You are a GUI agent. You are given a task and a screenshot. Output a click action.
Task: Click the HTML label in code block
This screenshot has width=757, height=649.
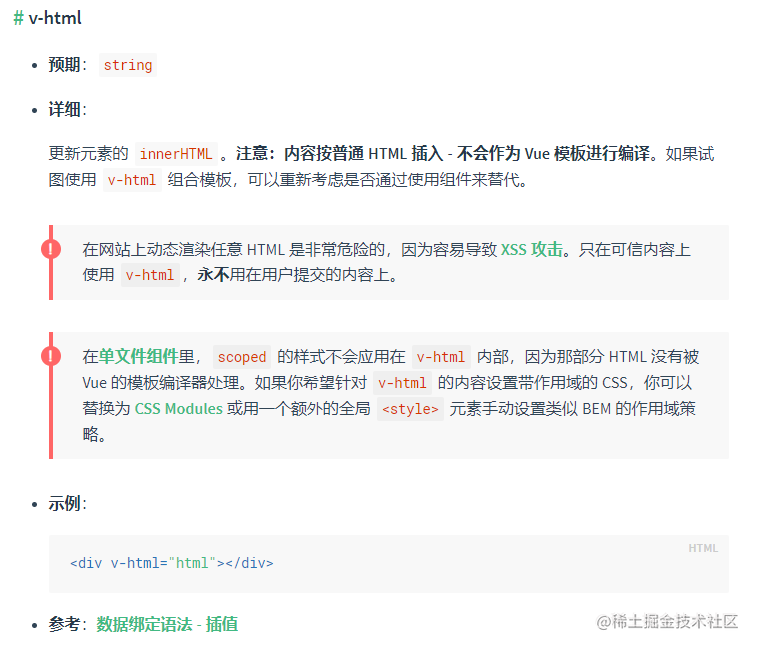[703, 548]
